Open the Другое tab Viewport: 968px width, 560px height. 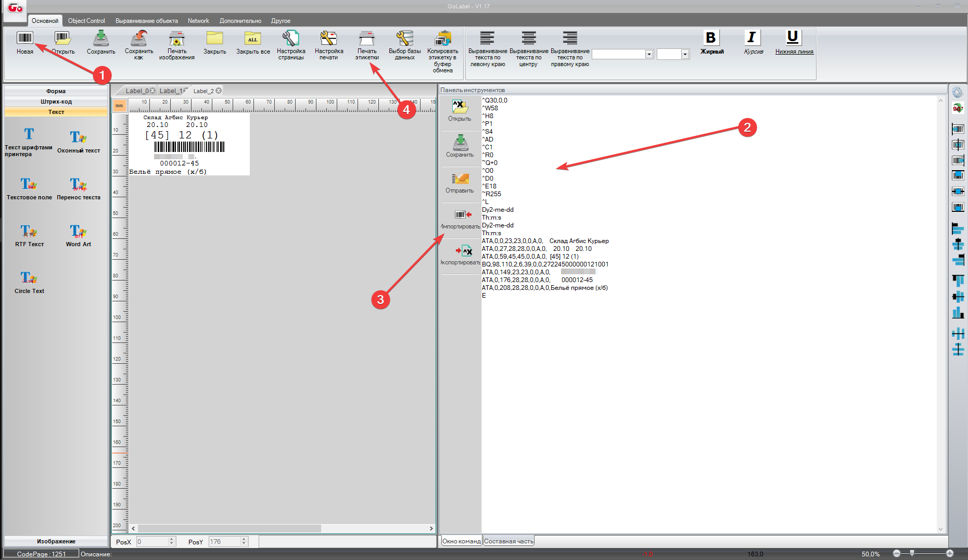tap(281, 21)
